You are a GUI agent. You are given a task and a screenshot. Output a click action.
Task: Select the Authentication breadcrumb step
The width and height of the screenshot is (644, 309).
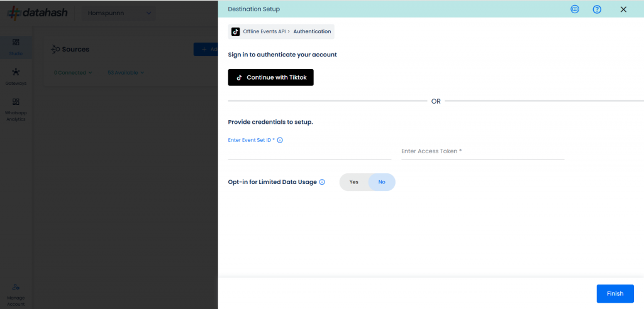point(312,31)
